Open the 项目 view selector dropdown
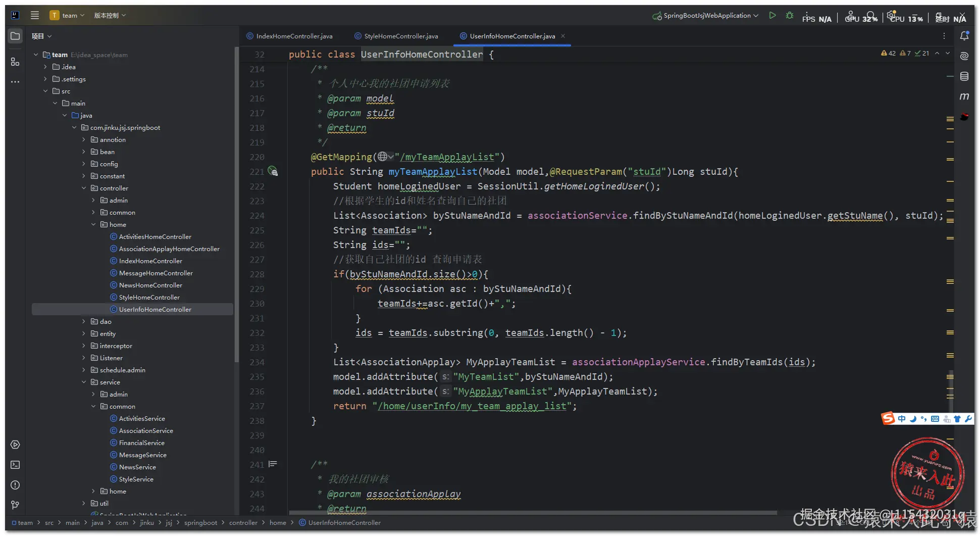The height and width of the screenshot is (536, 980). tap(42, 36)
